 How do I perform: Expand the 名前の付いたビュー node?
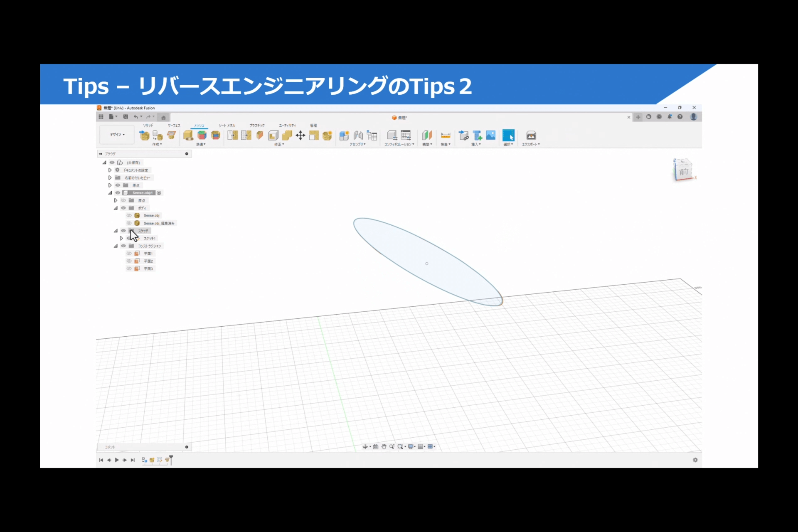point(110,177)
